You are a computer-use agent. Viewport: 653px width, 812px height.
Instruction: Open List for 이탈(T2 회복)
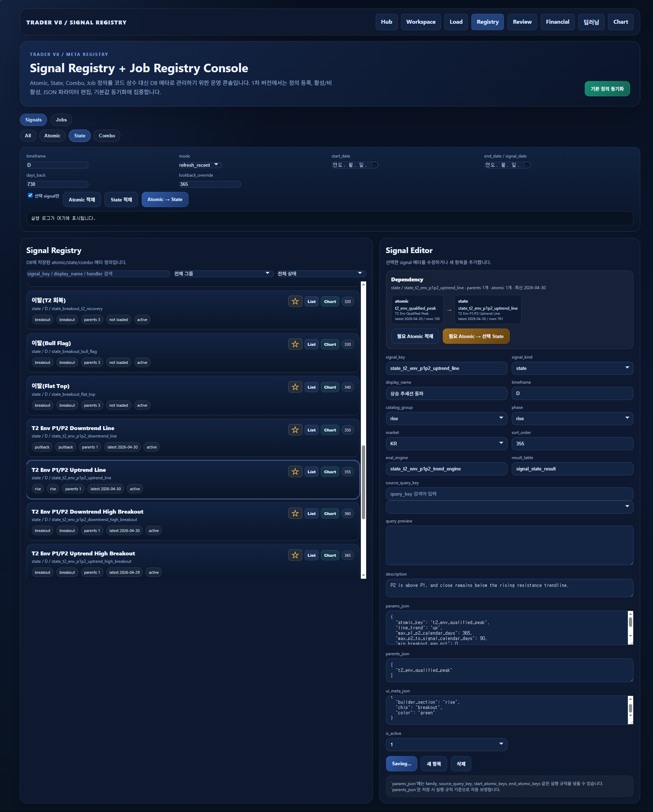(312, 301)
